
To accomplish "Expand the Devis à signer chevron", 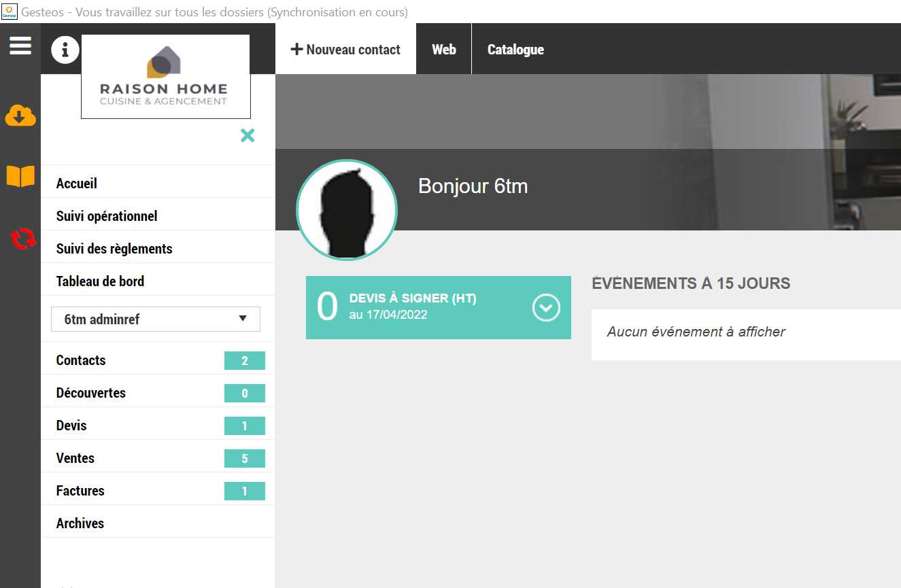I will tap(545, 308).
